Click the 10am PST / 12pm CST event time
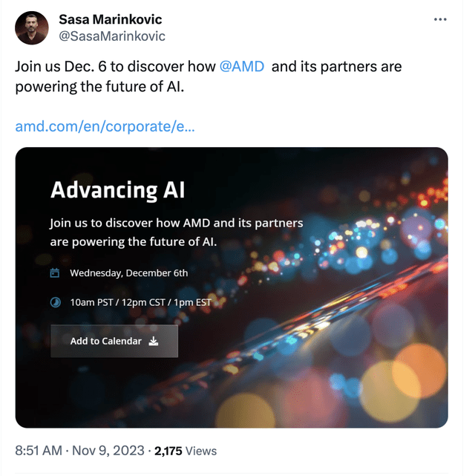This screenshot has width=475, height=476. (141, 302)
